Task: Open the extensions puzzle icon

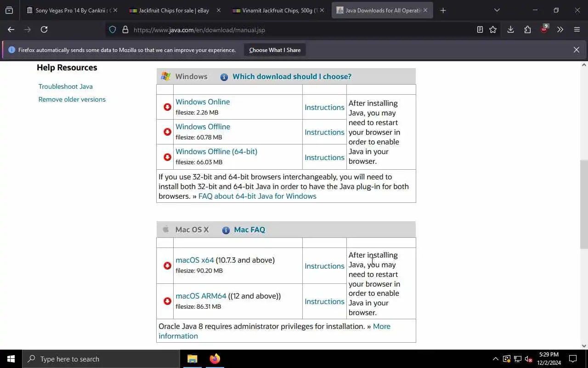Action: (x=527, y=29)
